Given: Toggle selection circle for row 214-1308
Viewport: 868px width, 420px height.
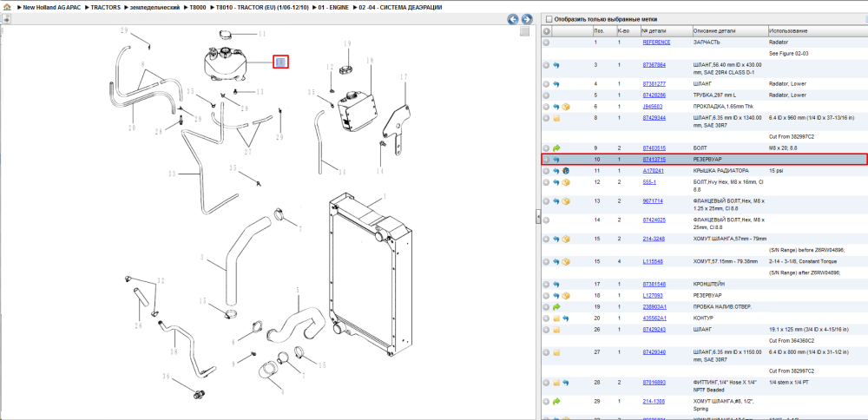Looking at the screenshot, I should (x=546, y=401).
